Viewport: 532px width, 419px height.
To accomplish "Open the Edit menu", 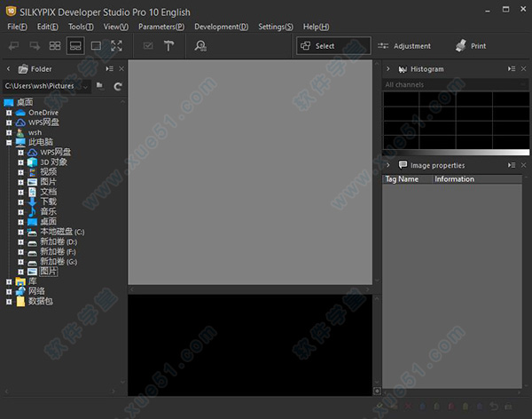I will coord(48,27).
